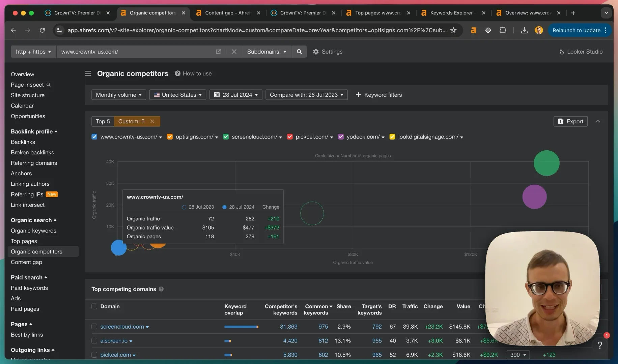Clear the URL field with the X icon
The width and height of the screenshot is (618, 364).
234,52
